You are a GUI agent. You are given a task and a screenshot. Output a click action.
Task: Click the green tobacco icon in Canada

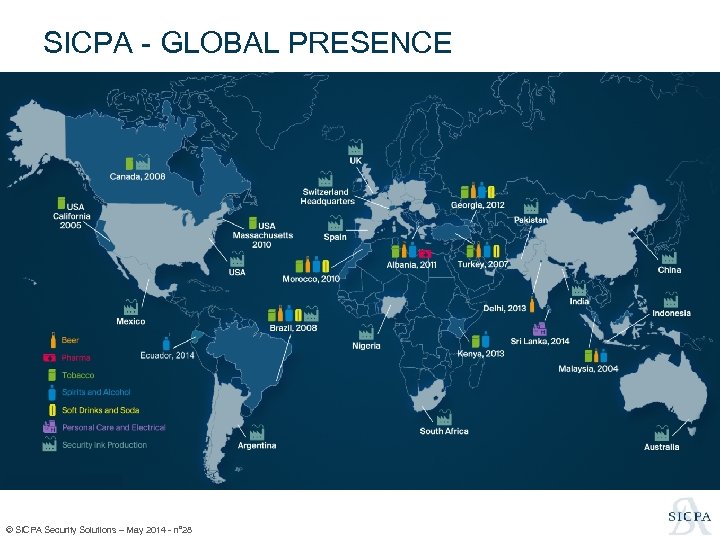pos(130,163)
